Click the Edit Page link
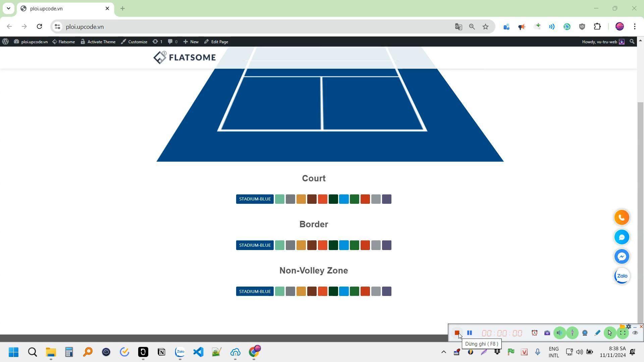644x362 pixels. [216, 42]
